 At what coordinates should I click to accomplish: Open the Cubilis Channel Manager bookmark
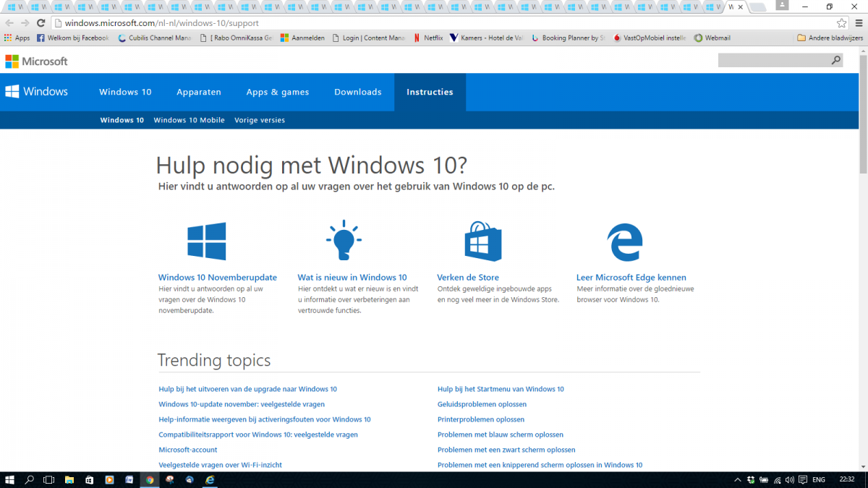point(154,38)
